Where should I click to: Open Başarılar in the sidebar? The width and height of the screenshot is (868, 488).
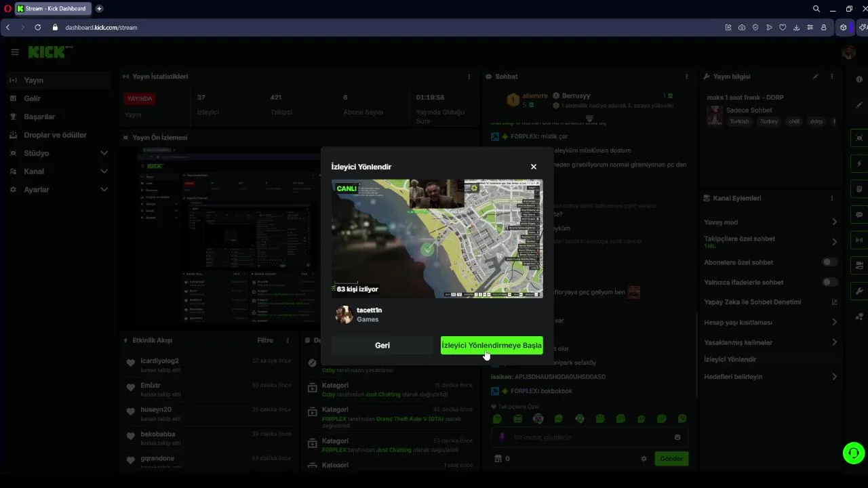pyautogui.click(x=58, y=117)
